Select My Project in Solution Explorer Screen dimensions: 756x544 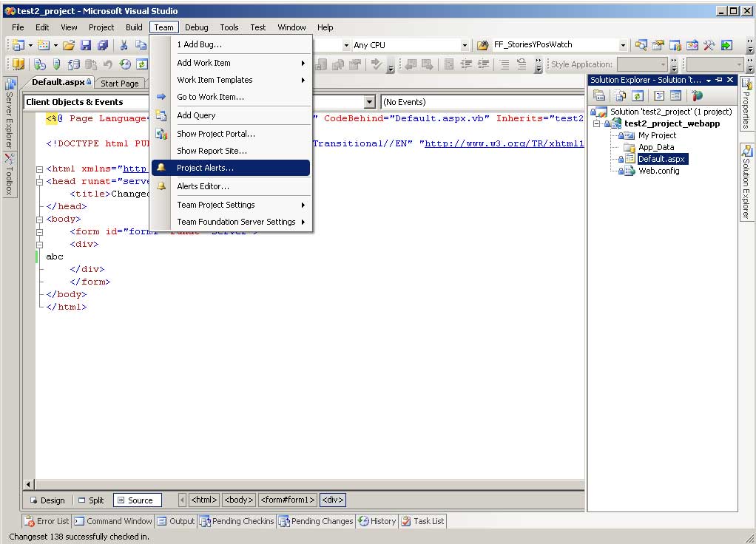657,135
